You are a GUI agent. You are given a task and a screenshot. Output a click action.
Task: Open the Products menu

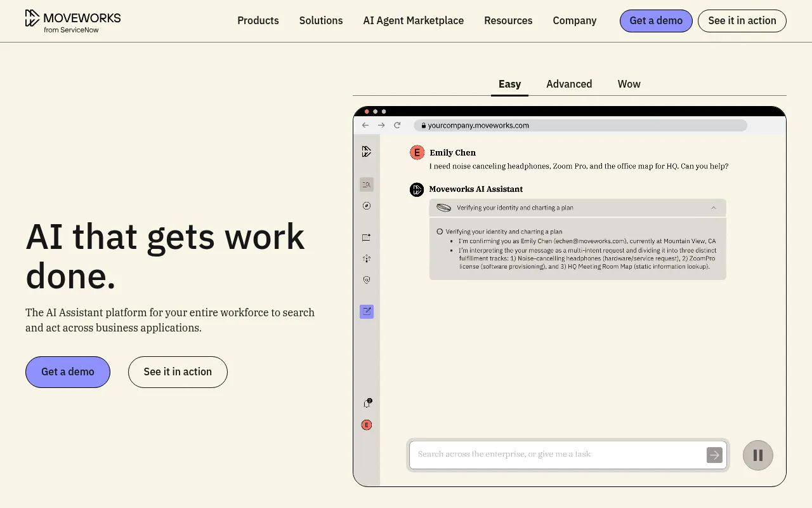(258, 21)
